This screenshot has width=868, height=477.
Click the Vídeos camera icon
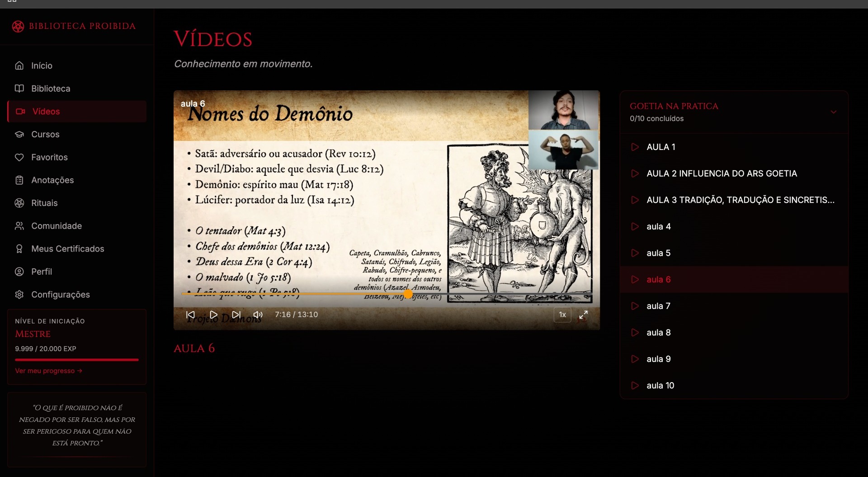[x=21, y=112]
